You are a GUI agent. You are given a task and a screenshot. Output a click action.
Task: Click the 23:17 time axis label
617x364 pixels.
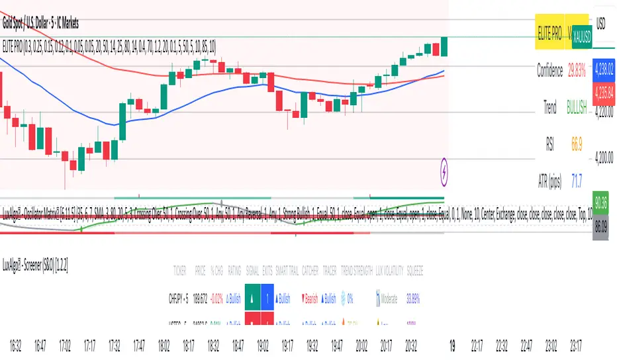576,346
